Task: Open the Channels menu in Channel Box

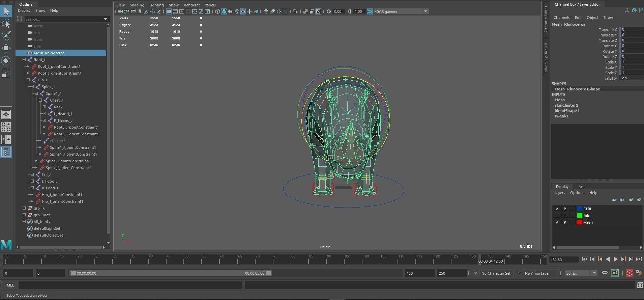Action: pos(561,18)
